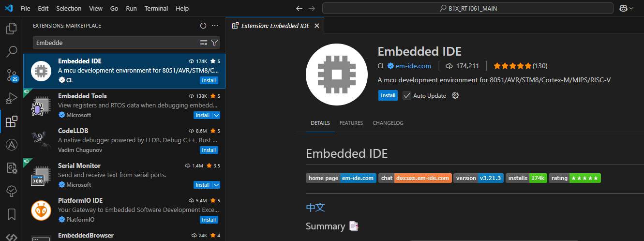Click the chat discuss.em-ide.com badge
Viewport: 644px width, 241px height.
click(x=415, y=178)
